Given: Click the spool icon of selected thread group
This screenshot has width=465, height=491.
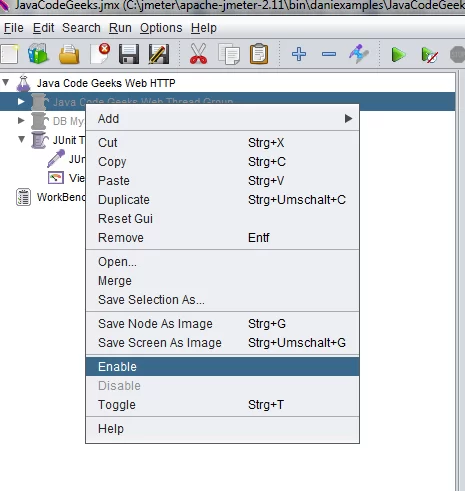Looking at the screenshot, I should pos(39,102).
